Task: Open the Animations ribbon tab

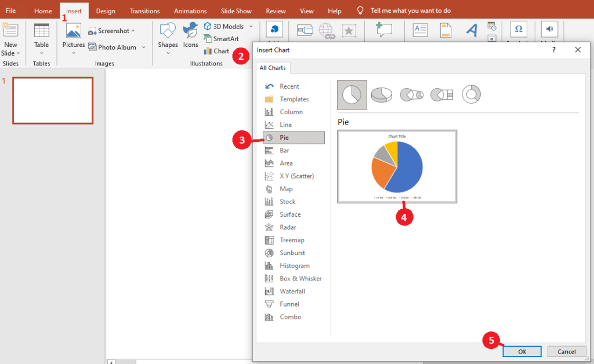Action: (190, 10)
